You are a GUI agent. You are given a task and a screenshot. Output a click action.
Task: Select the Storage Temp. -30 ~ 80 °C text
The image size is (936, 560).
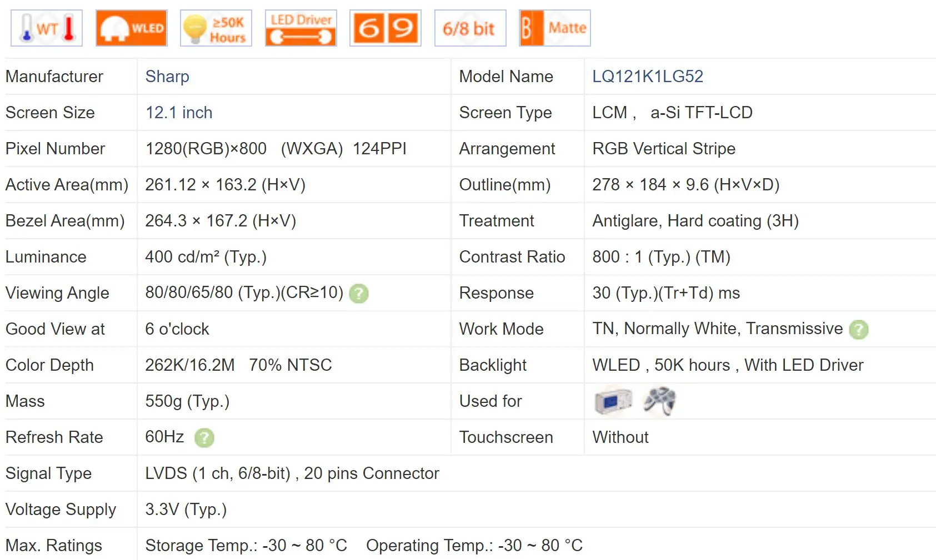point(246,546)
